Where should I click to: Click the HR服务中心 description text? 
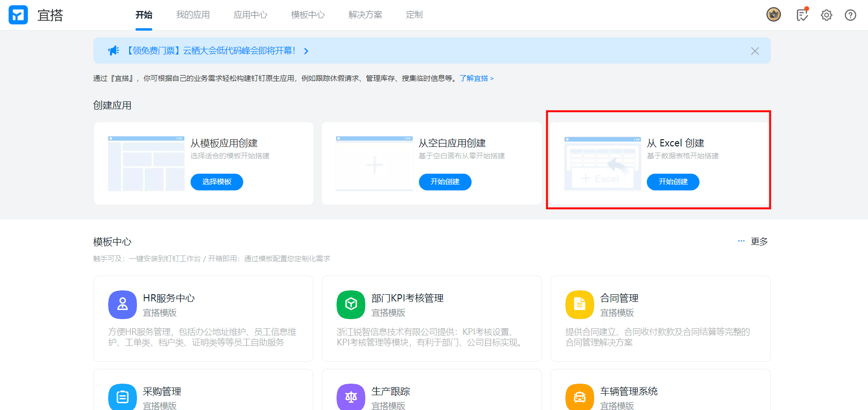pyautogui.click(x=202, y=337)
